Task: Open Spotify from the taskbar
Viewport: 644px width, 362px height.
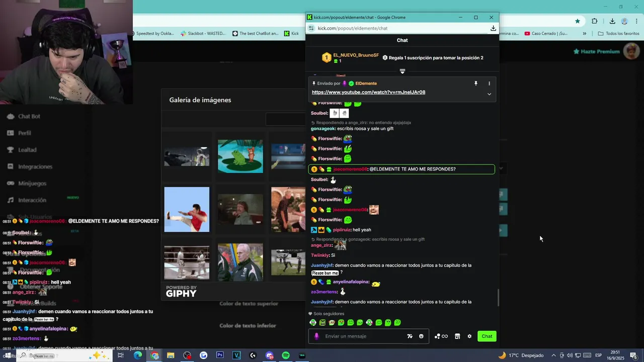Action: [x=286, y=355]
